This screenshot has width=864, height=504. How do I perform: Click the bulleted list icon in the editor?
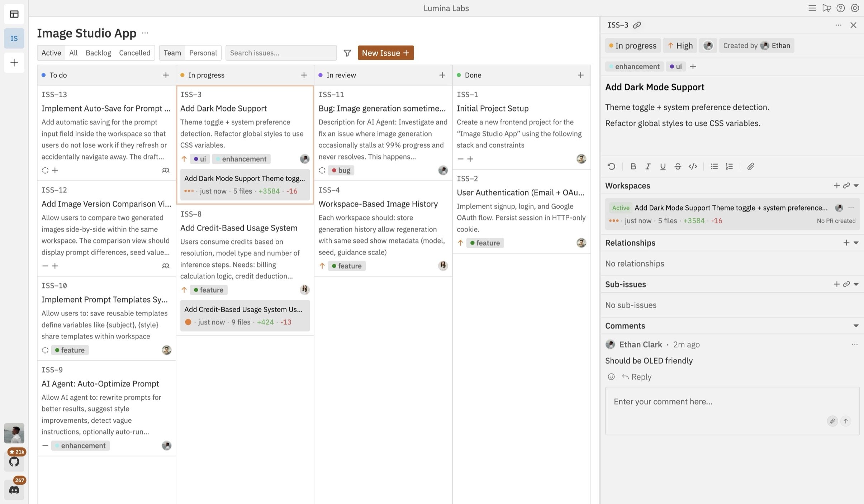[714, 166]
